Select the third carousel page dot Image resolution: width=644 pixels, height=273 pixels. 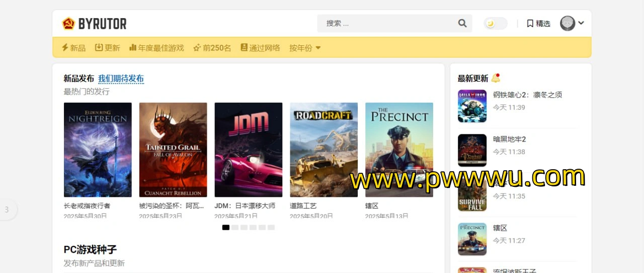[x=244, y=228]
